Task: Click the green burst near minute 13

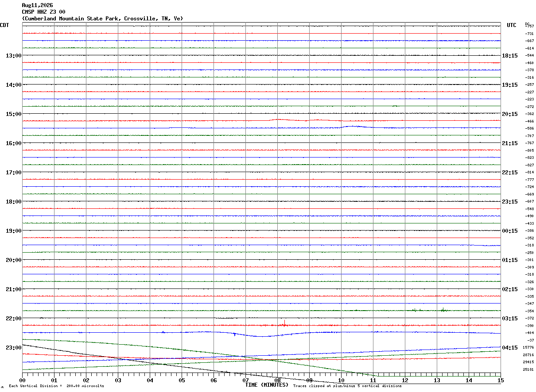Action: click(x=443, y=310)
